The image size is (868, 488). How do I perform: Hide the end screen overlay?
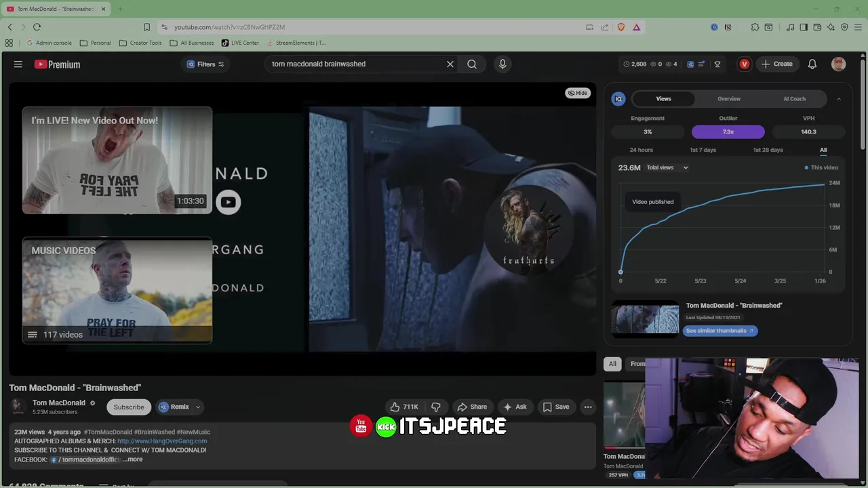click(578, 93)
